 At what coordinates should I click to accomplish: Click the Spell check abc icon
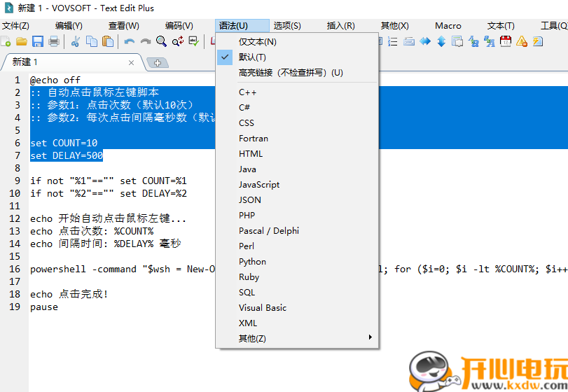click(x=193, y=41)
